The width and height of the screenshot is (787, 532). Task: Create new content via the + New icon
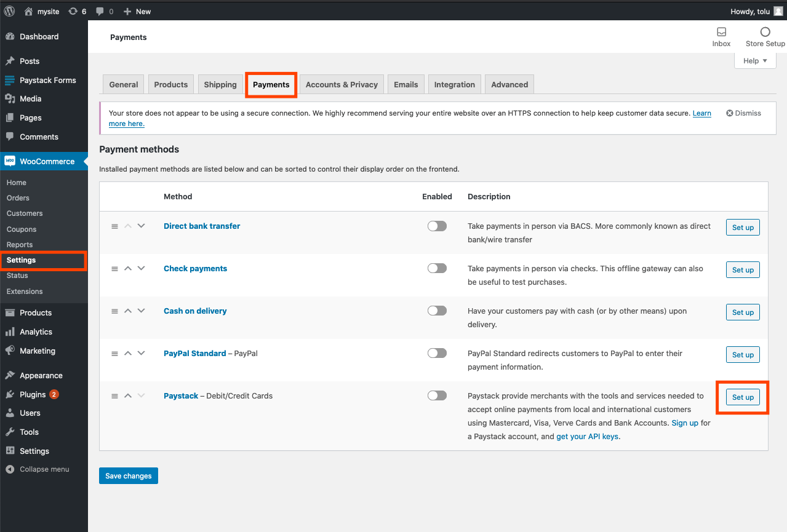tap(137, 11)
